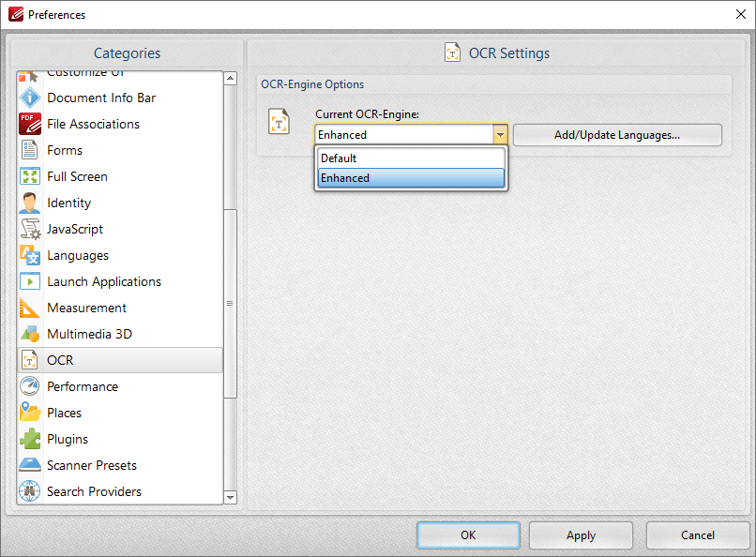Choose Default from OCR-Engine dropdown list
Screen dimensions: 756x557
(411, 158)
